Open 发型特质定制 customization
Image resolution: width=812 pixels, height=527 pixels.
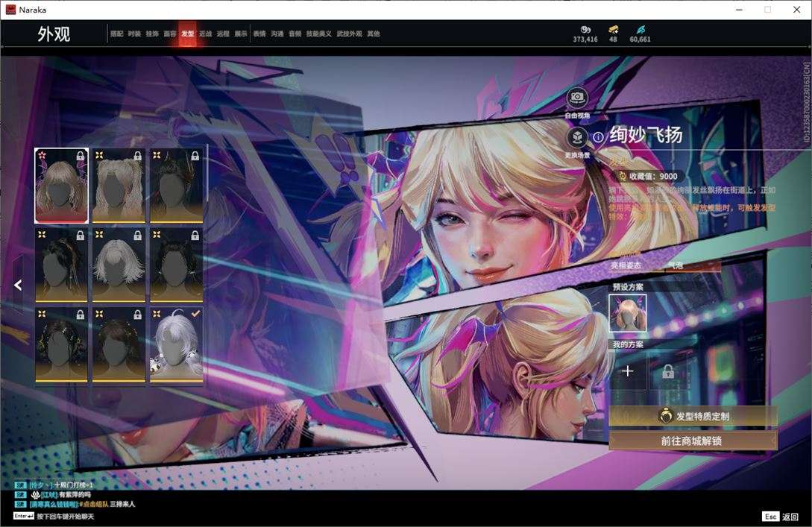pyautogui.click(x=693, y=416)
